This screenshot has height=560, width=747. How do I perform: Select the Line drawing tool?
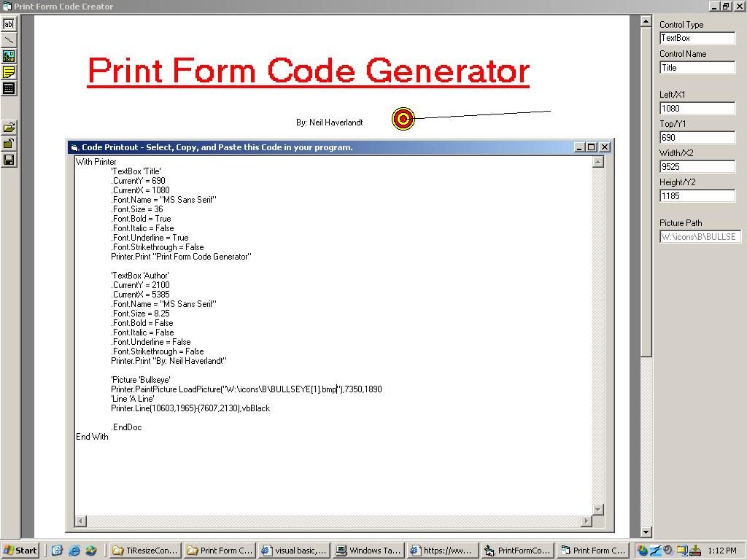click(9, 40)
